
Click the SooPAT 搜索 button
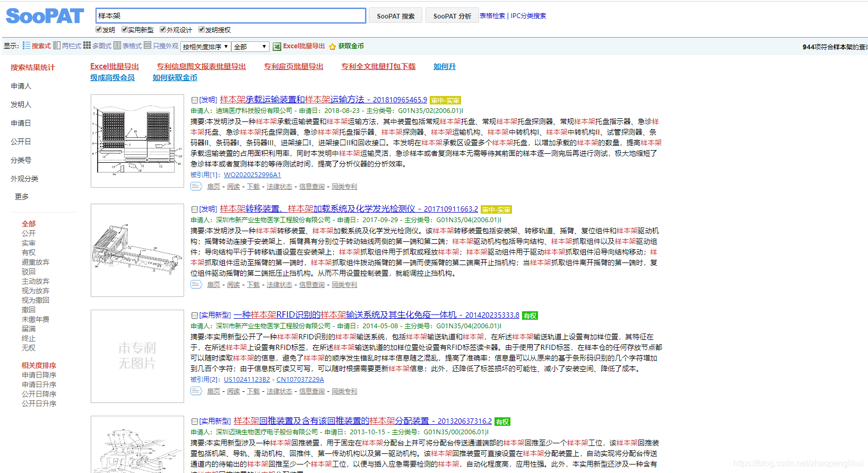[396, 16]
